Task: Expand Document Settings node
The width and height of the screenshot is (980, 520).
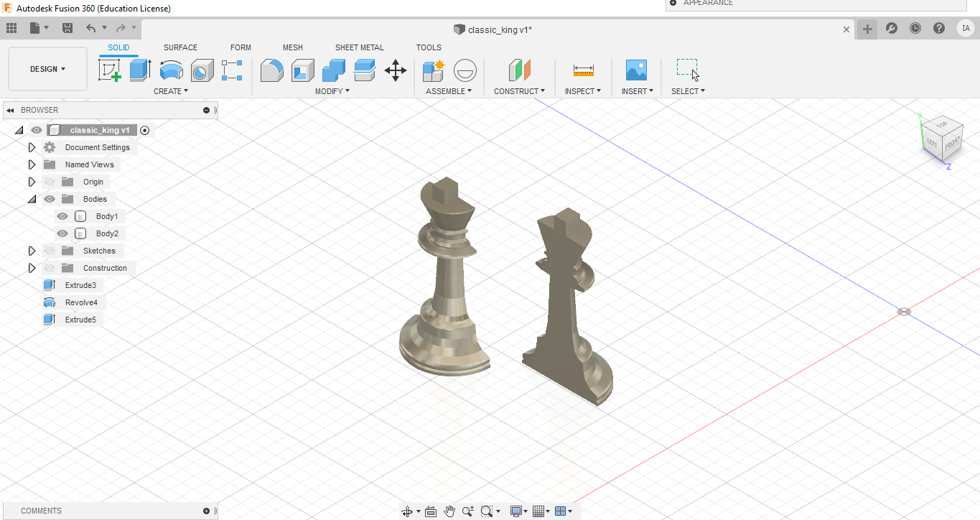Action: click(x=32, y=147)
